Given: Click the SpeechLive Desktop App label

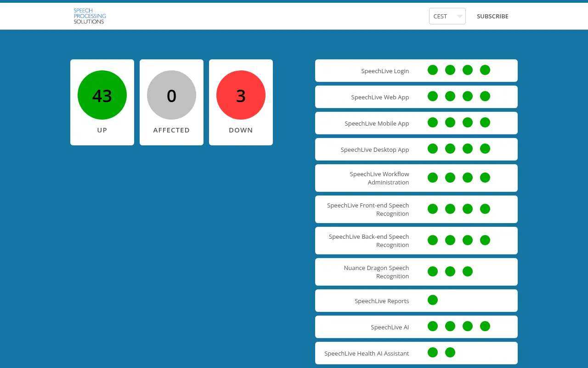Looking at the screenshot, I should 375,149.
